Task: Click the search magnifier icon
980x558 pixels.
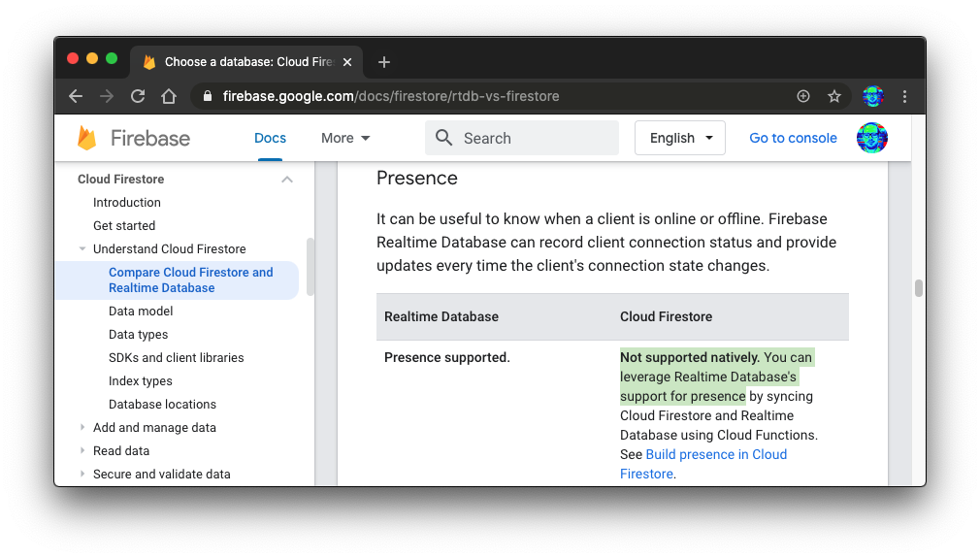Action: pyautogui.click(x=443, y=138)
